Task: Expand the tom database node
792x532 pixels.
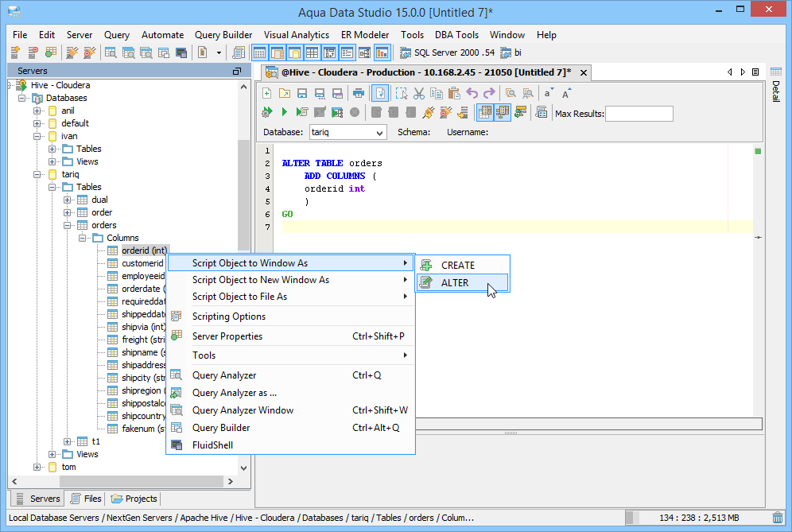Action: coord(37,468)
